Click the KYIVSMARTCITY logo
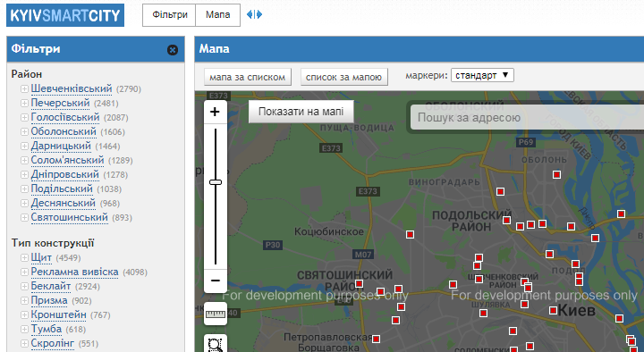 tap(65, 15)
